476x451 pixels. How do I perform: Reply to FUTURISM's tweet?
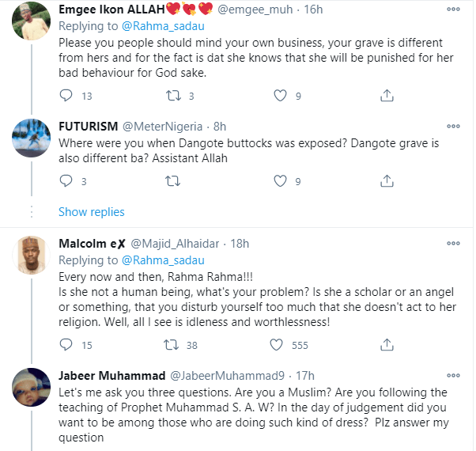click(66, 181)
